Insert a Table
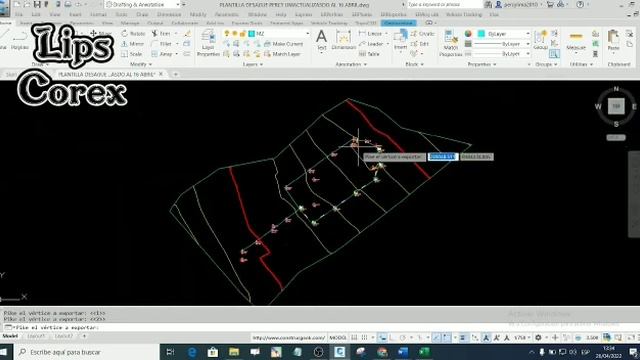The height and width of the screenshot is (360, 640). [369, 54]
